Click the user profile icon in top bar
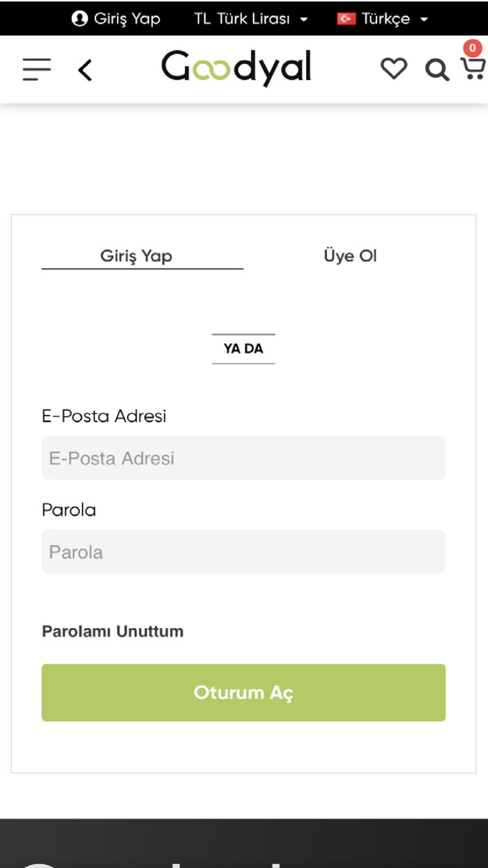 [79, 19]
